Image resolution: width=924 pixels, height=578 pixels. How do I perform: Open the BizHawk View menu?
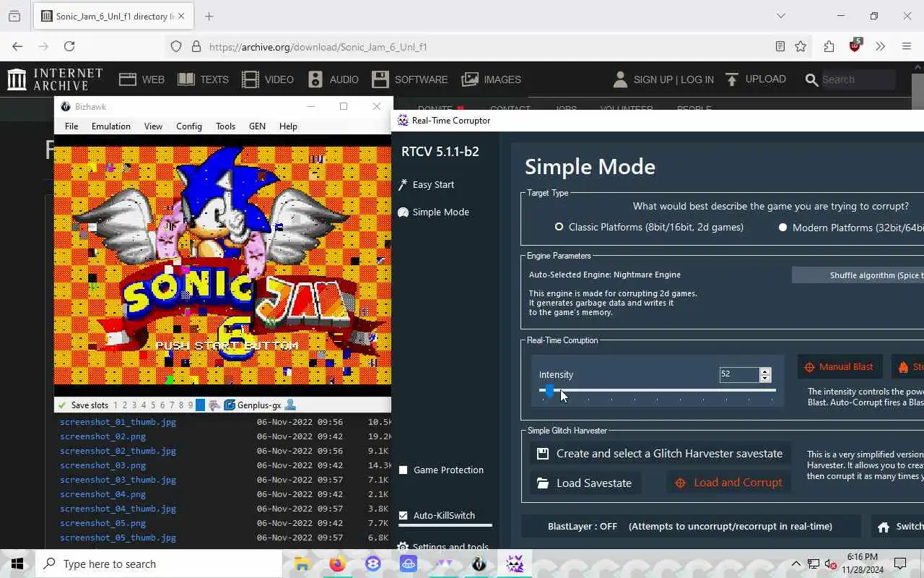tap(153, 126)
